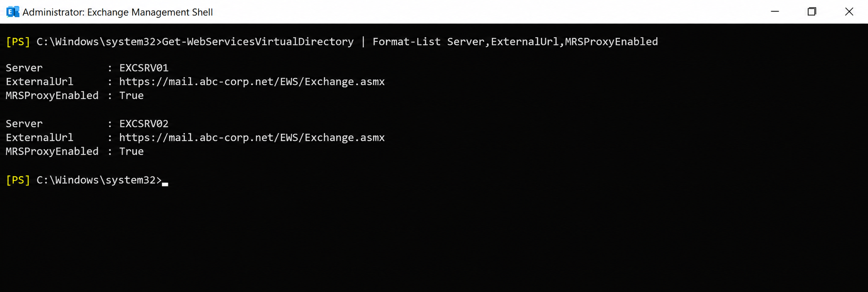The image size is (868, 292).
Task: Click the window title text 'Administrator: Exchange Management Shell'
Action: pos(118,12)
